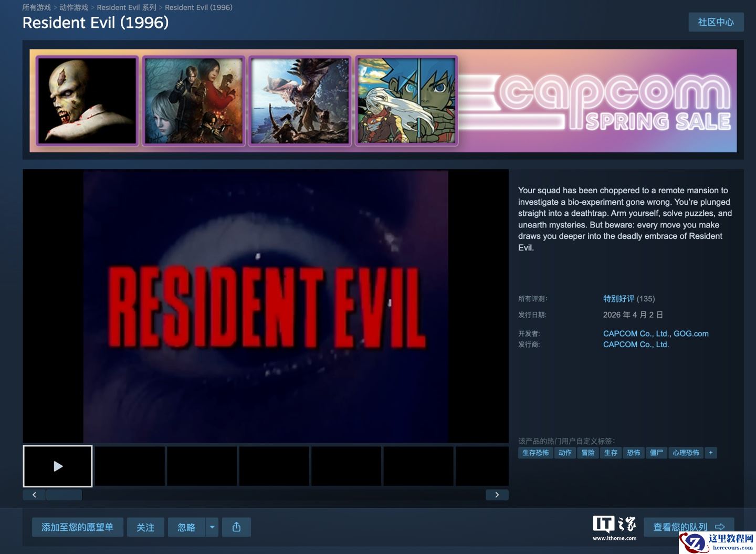
Task: Click the anime characters thumbnail in banner
Action: tap(406, 101)
